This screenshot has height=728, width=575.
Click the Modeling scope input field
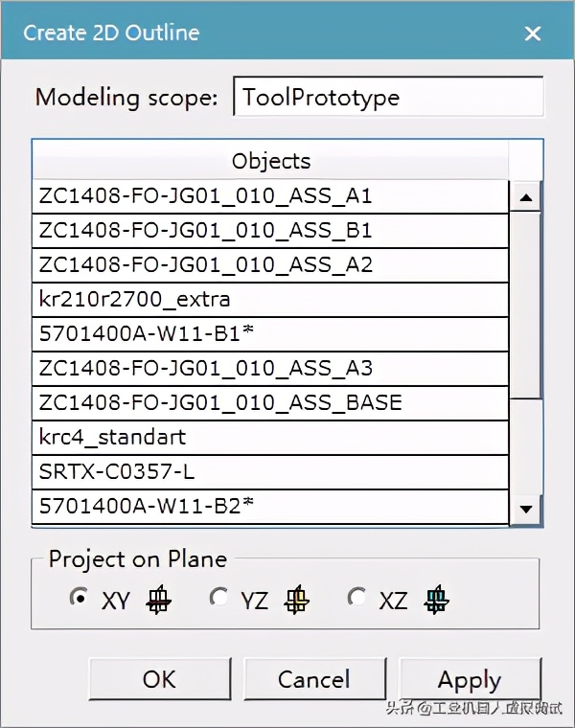point(388,97)
